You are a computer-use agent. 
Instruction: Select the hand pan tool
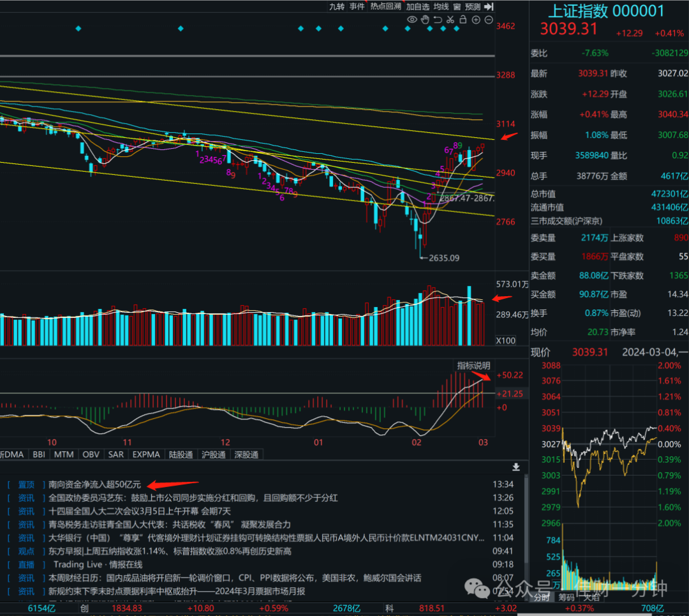pyautogui.click(x=425, y=19)
